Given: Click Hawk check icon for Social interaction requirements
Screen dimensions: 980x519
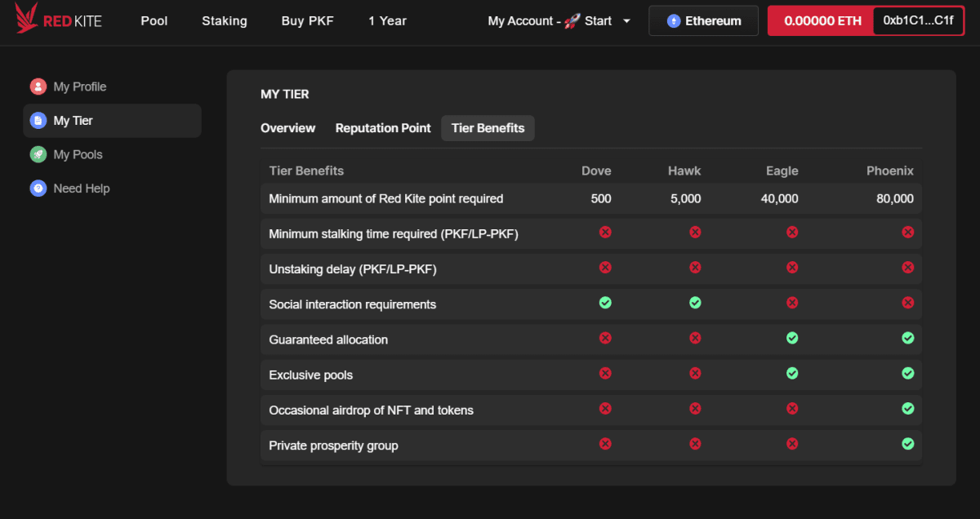Looking at the screenshot, I should click(x=695, y=303).
